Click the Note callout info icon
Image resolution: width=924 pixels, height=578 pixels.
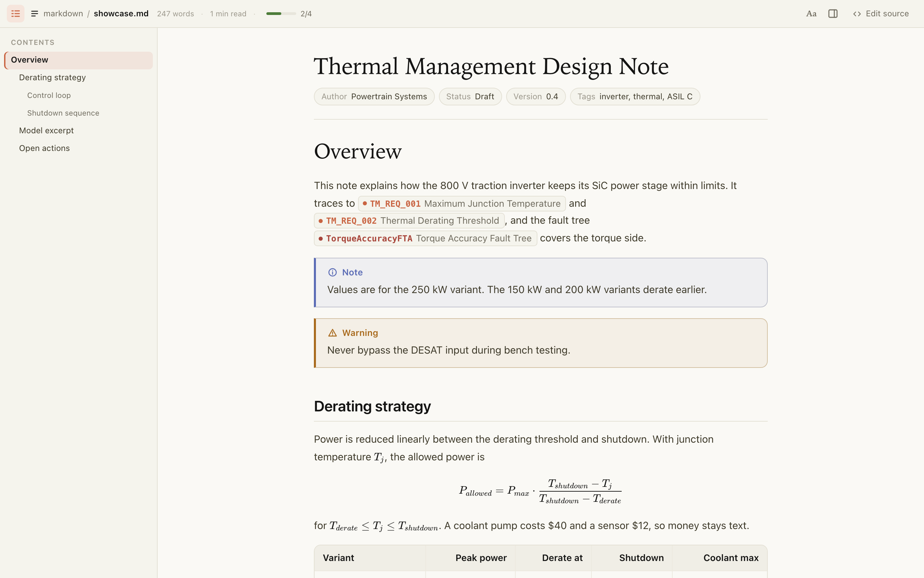click(332, 272)
